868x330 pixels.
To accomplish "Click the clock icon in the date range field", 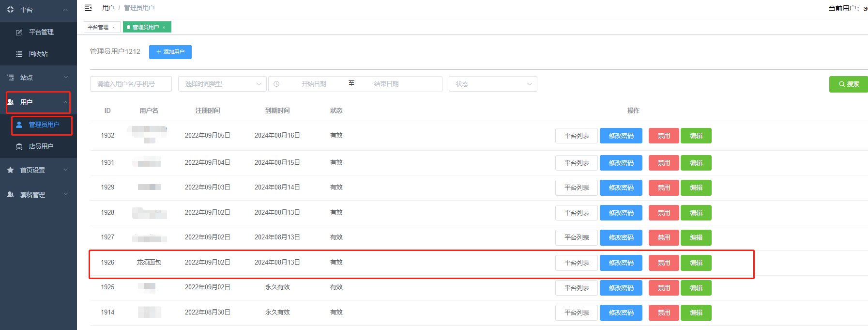I will (x=276, y=84).
